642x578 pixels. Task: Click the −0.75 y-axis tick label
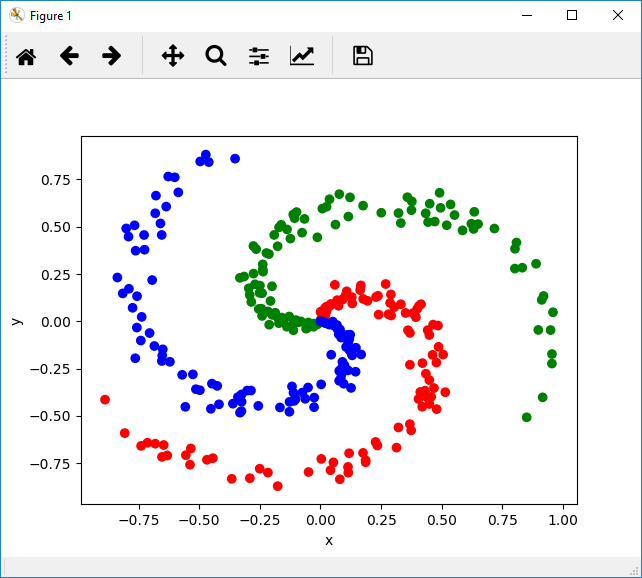click(x=50, y=464)
